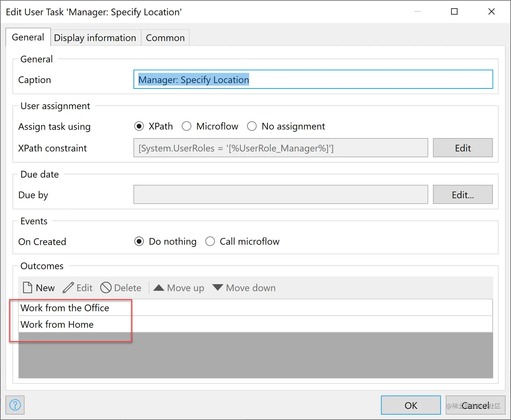Open help with the question mark icon
The image size is (511, 420).
coord(15,405)
